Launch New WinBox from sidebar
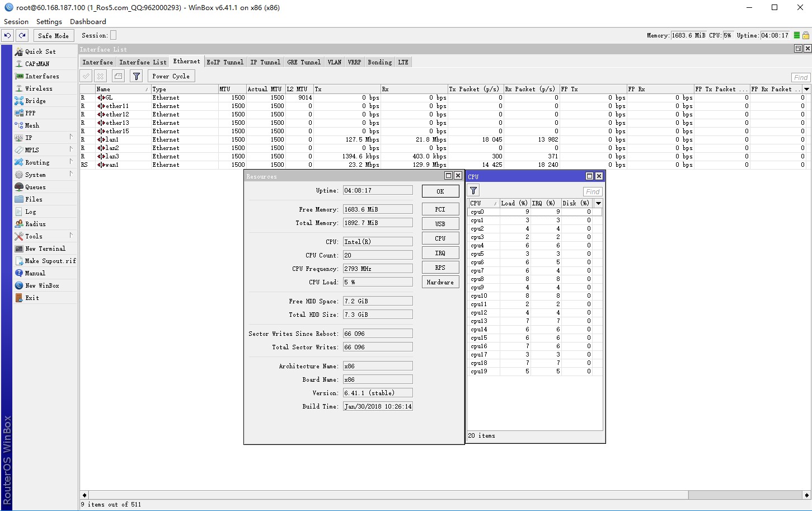The width and height of the screenshot is (812, 511). pyautogui.click(x=42, y=285)
